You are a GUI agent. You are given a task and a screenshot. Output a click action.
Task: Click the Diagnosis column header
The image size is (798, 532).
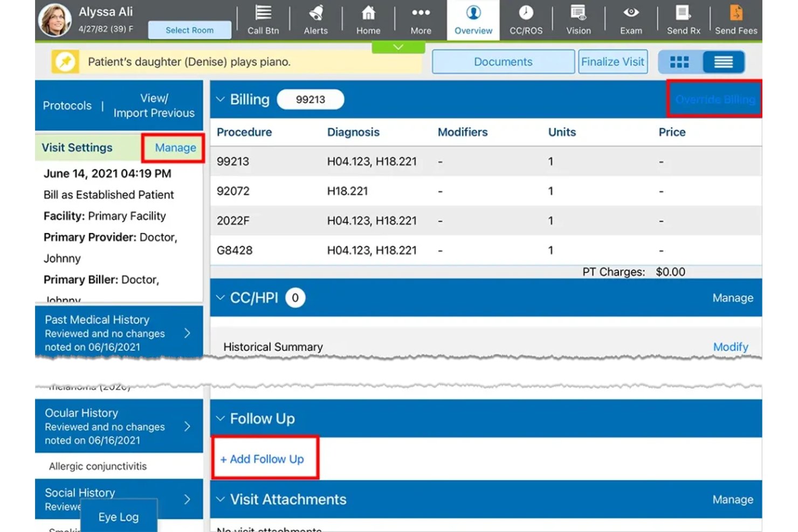point(353,132)
